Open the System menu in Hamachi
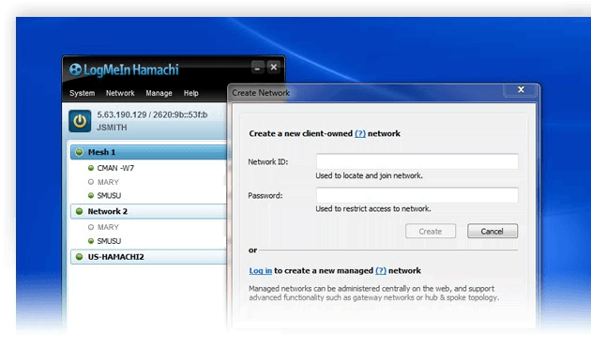Image resolution: width=591 pixels, height=364 pixels. coord(83,93)
